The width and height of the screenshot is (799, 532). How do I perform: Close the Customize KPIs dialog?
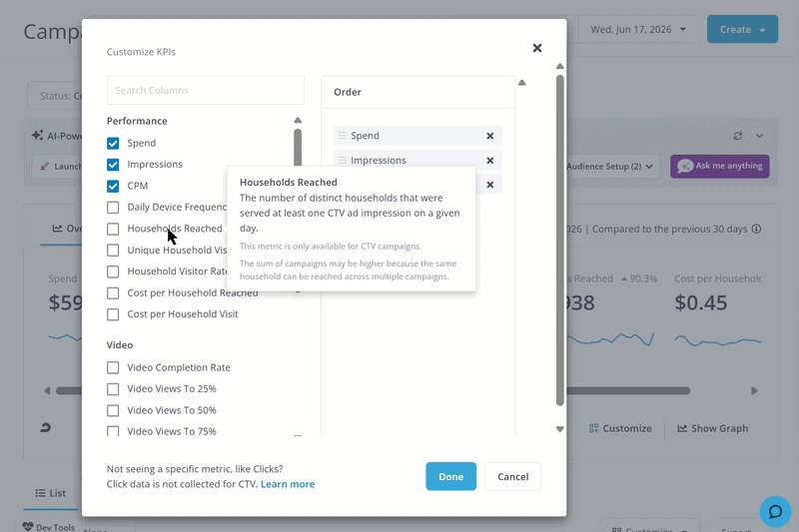point(537,48)
